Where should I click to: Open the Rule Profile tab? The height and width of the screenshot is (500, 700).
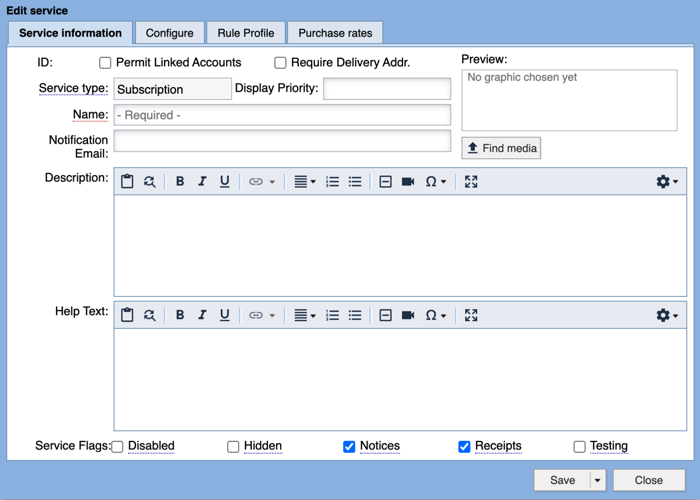pos(246,33)
